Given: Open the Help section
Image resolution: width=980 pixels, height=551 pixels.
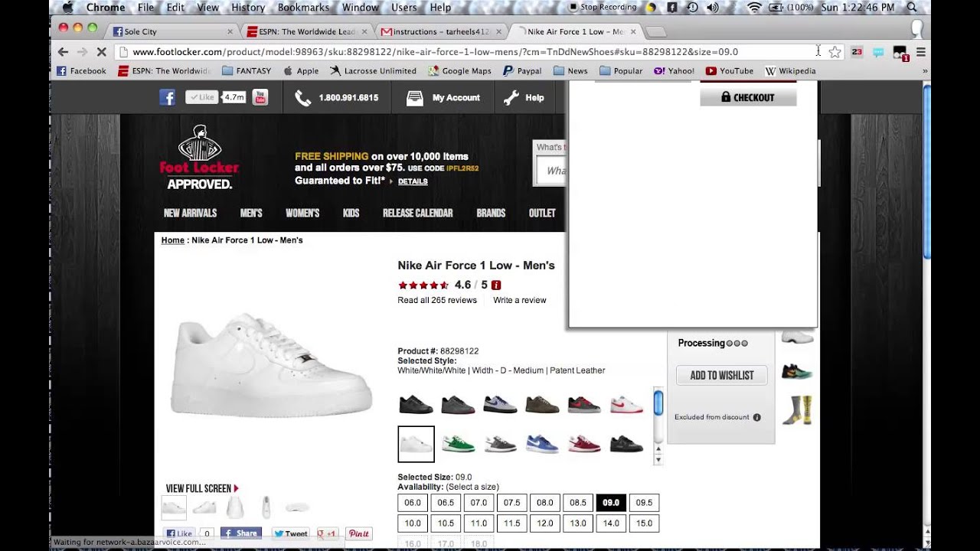Looking at the screenshot, I should pos(524,98).
